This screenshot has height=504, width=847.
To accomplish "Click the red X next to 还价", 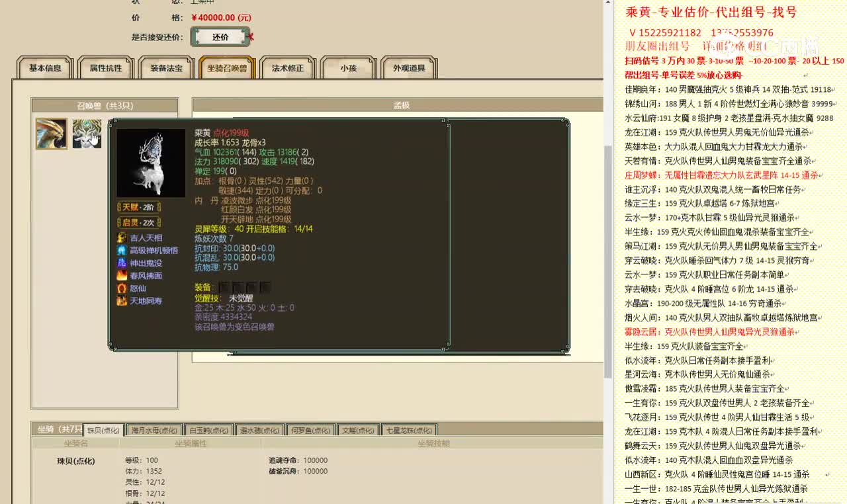I will (251, 37).
